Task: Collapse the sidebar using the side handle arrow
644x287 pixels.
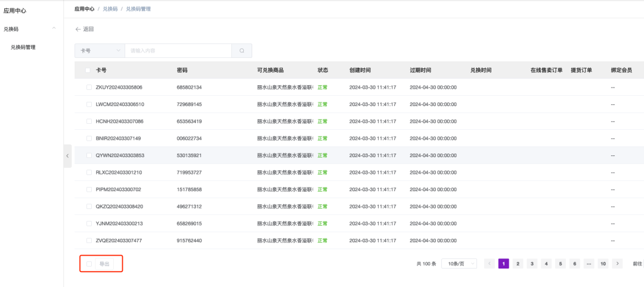Action: [x=67, y=156]
